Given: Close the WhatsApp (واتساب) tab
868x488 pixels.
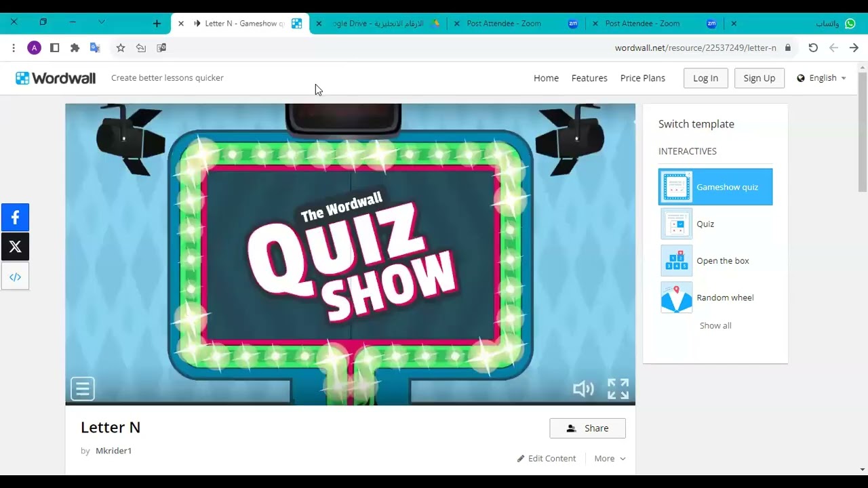Looking at the screenshot, I should (x=734, y=23).
